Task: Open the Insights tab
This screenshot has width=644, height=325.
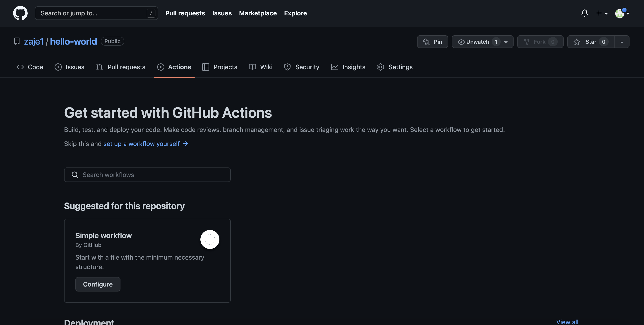Action: point(348,67)
